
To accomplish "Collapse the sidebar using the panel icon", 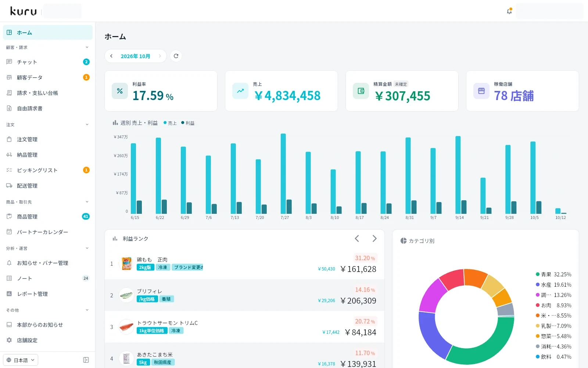I will click(x=86, y=360).
